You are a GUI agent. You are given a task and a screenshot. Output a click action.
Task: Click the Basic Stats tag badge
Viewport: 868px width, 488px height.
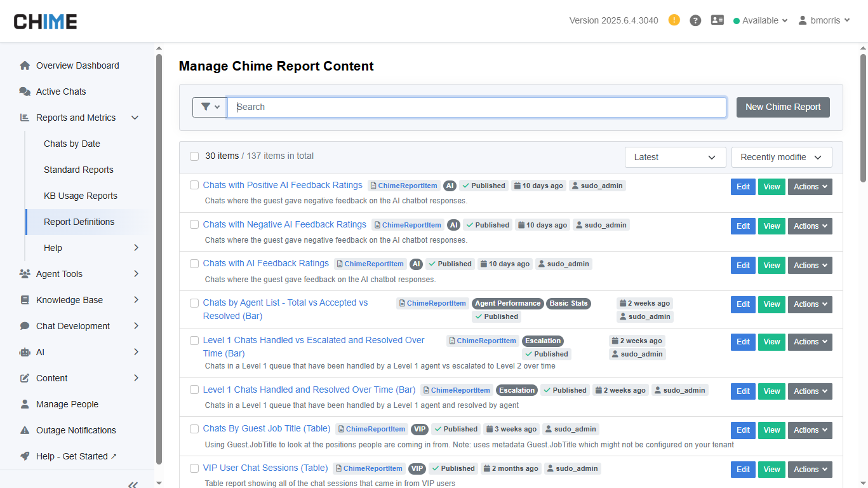pos(568,303)
